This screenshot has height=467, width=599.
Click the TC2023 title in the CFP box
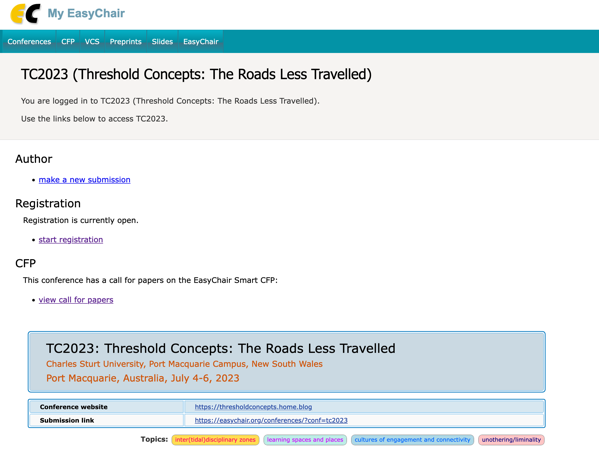click(221, 349)
